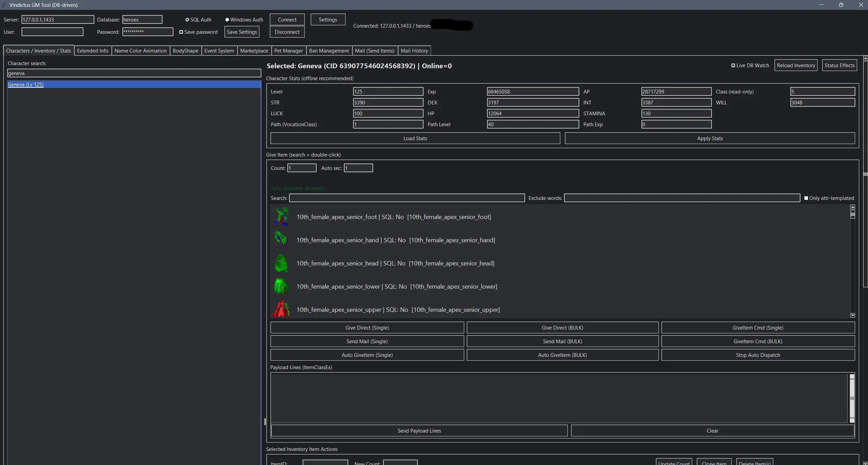Open the Pet Manager tab
This screenshot has width=868, height=465.
click(288, 50)
